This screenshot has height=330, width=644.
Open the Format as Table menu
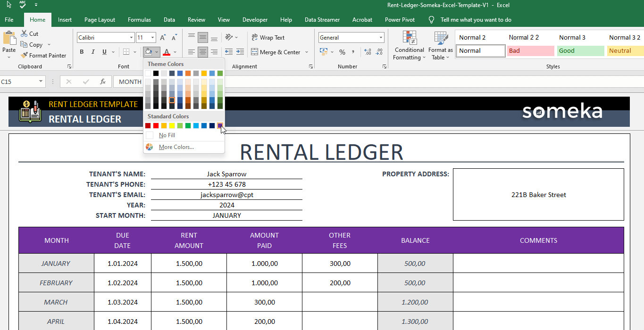[x=440, y=46]
